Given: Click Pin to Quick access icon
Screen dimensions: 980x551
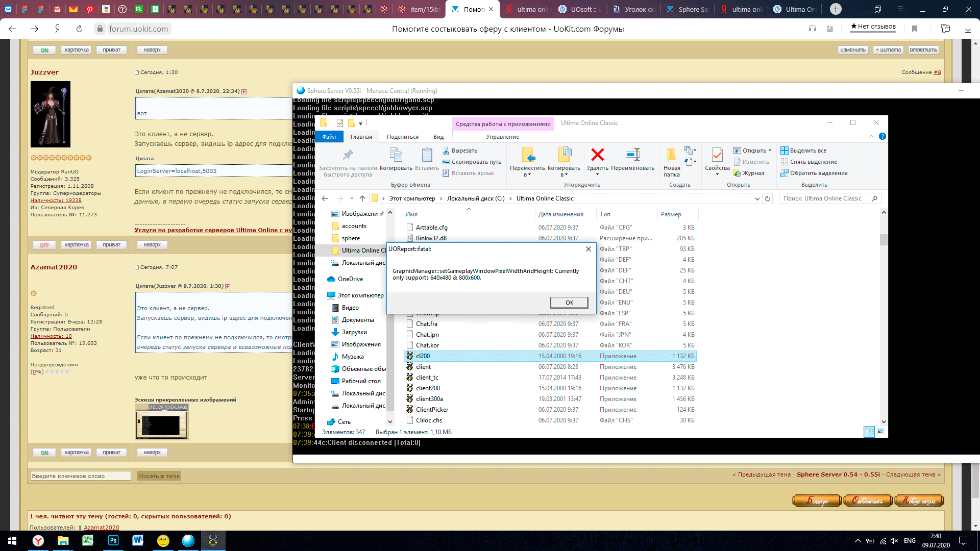Looking at the screenshot, I should click(x=348, y=155).
